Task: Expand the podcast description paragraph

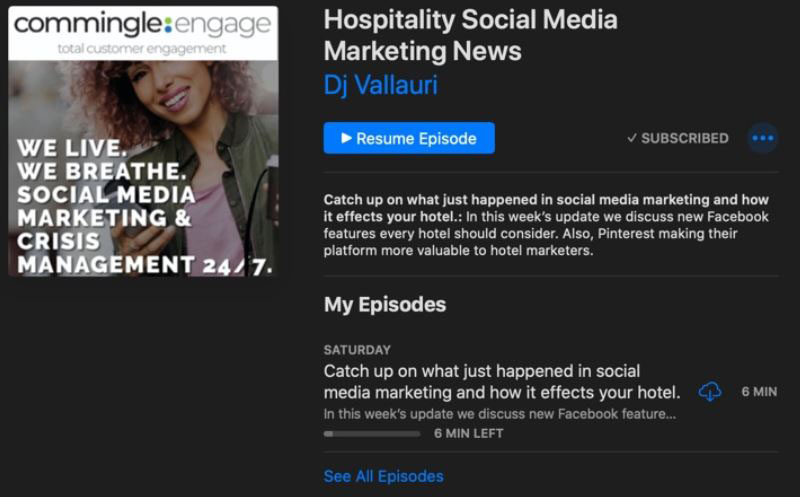Action: (x=546, y=225)
